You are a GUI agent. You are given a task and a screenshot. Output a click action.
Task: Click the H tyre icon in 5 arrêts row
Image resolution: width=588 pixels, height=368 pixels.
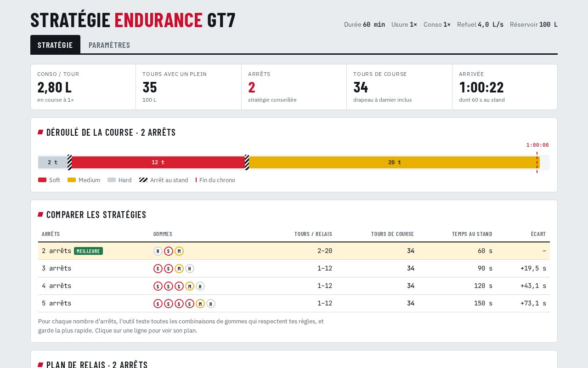pyautogui.click(x=211, y=304)
